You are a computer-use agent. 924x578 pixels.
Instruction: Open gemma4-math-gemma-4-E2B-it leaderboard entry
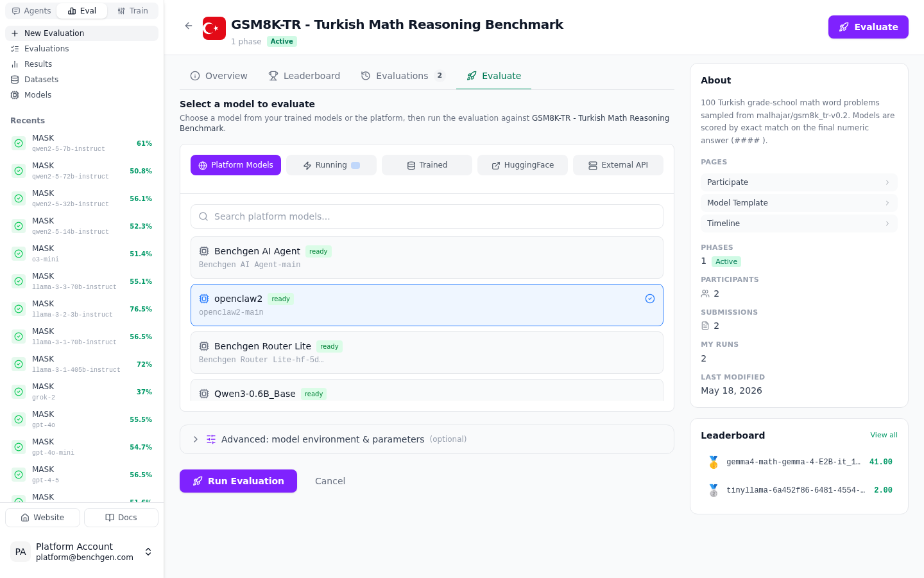pyautogui.click(x=799, y=462)
